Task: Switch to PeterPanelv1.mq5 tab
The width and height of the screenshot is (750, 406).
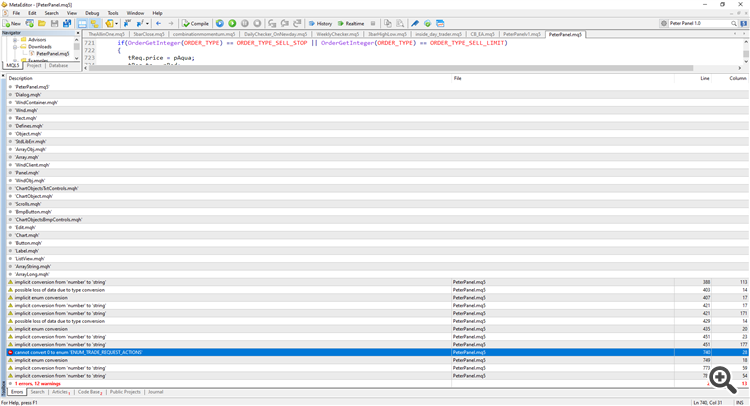Action: point(522,34)
